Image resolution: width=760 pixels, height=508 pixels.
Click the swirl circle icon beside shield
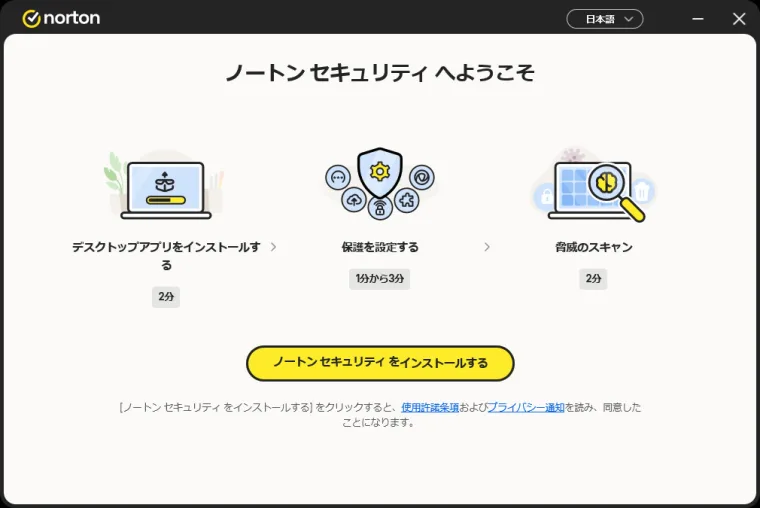pos(422,177)
